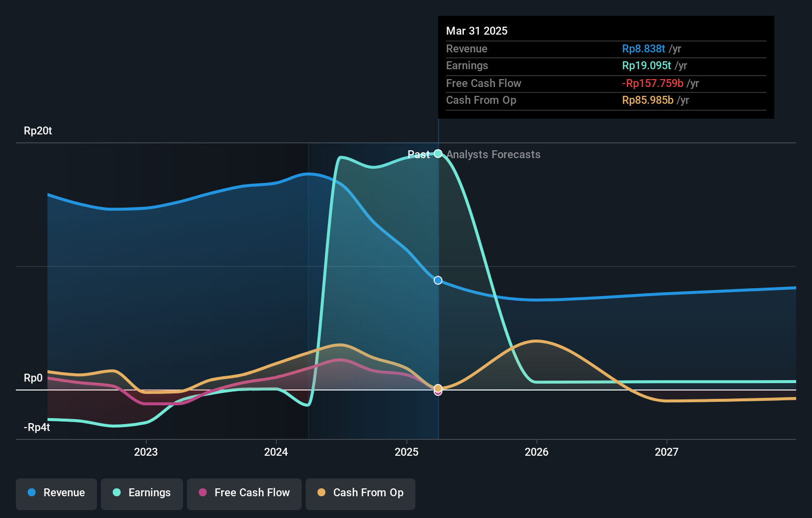This screenshot has height=518, width=812.
Task: Click the 2024 x-axis label
Action: point(276,452)
